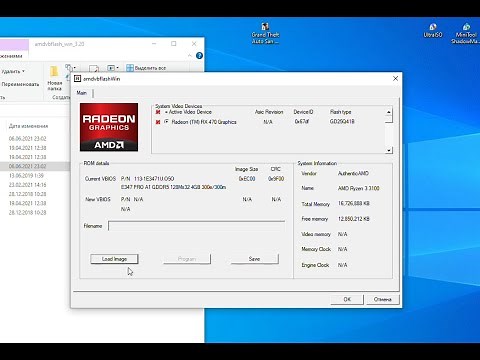
Task: Click the Новая папка folder icon
Action: pyautogui.click(x=54, y=71)
